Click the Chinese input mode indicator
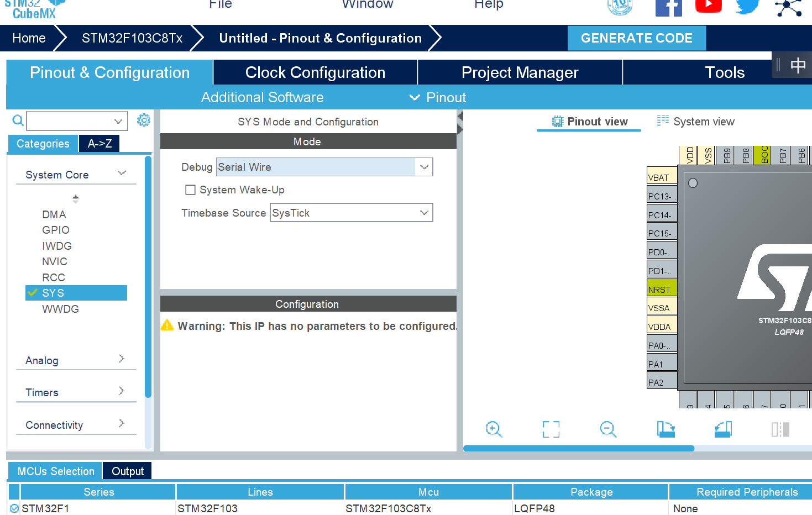812x515 pixels. click(x=798, y=65)
